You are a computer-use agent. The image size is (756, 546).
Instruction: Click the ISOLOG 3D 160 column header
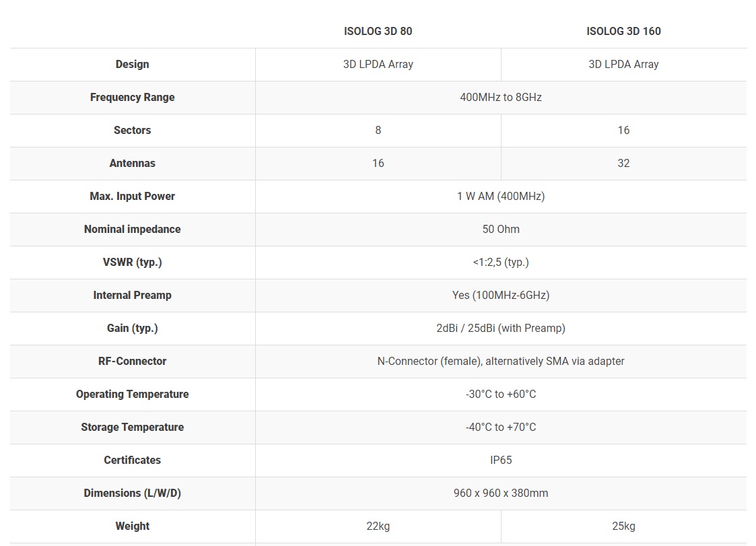click(x=623, y=31)
